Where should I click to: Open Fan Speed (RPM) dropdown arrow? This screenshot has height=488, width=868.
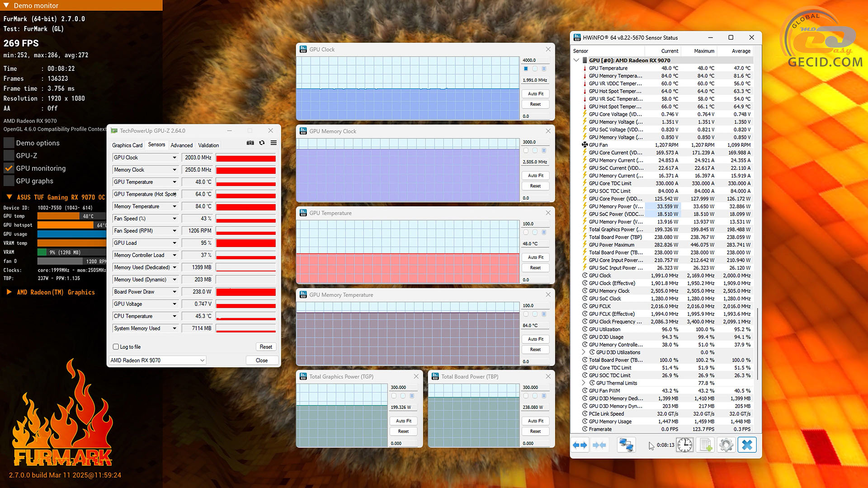175,231
